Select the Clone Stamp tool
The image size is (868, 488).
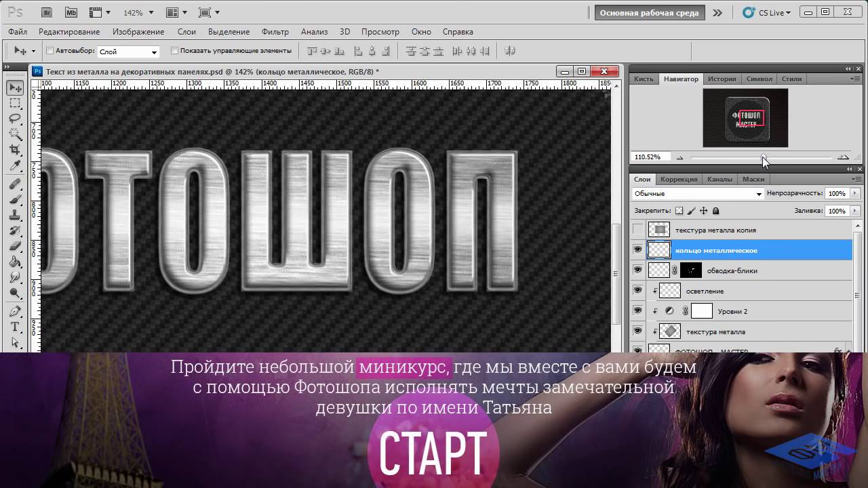click(15, 215)
